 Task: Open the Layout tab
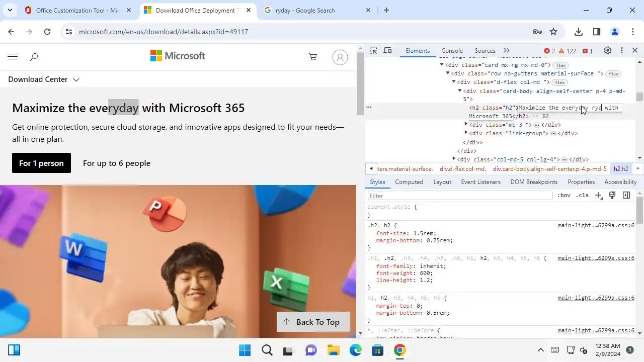(442, 182)
